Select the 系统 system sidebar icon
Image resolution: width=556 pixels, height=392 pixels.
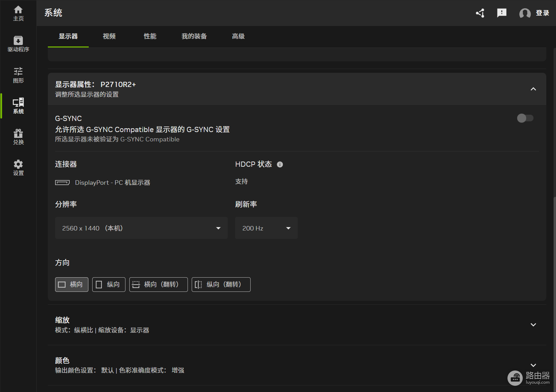[18, 106]
